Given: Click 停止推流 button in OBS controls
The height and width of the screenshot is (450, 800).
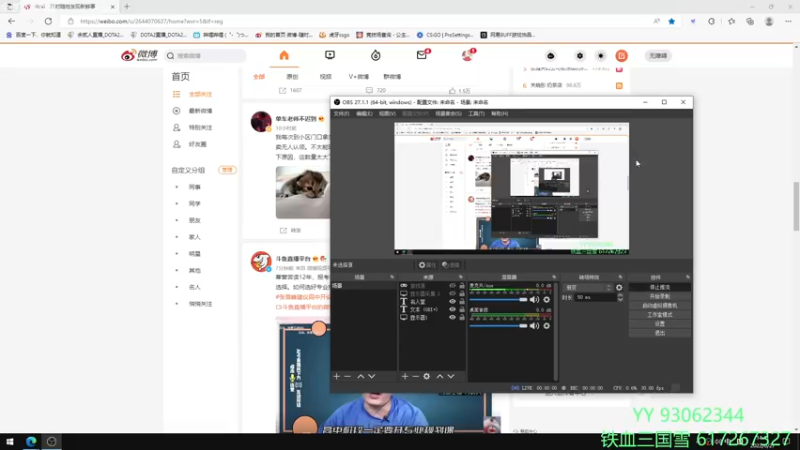Looking at the screenshot, I should [x=660, y=287].
